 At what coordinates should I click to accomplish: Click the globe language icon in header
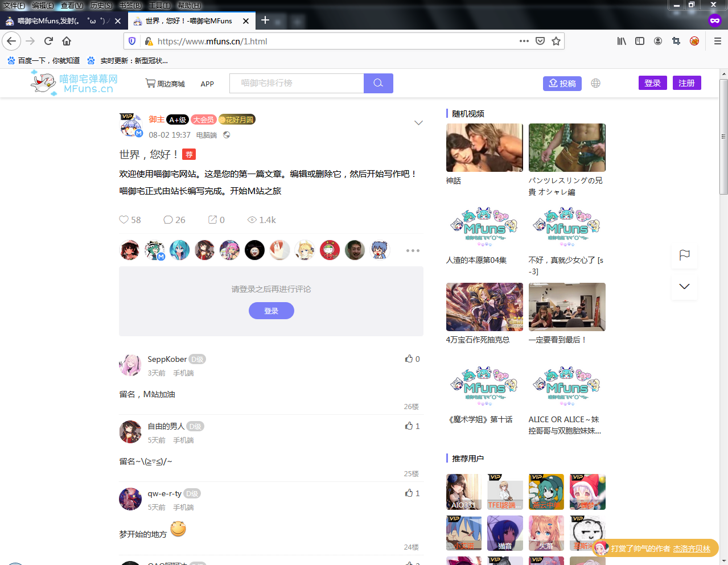(595, 83)
